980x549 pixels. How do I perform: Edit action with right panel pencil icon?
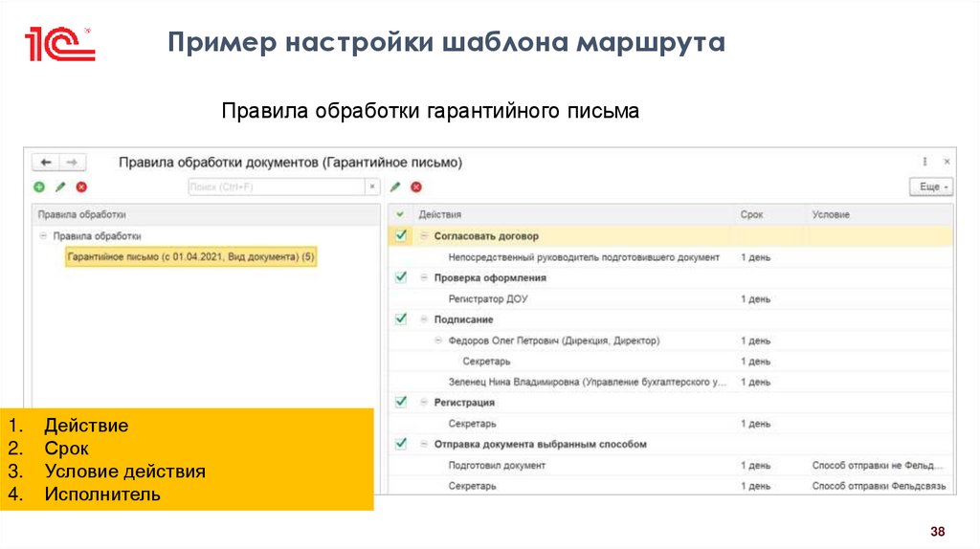click(395, 187)
